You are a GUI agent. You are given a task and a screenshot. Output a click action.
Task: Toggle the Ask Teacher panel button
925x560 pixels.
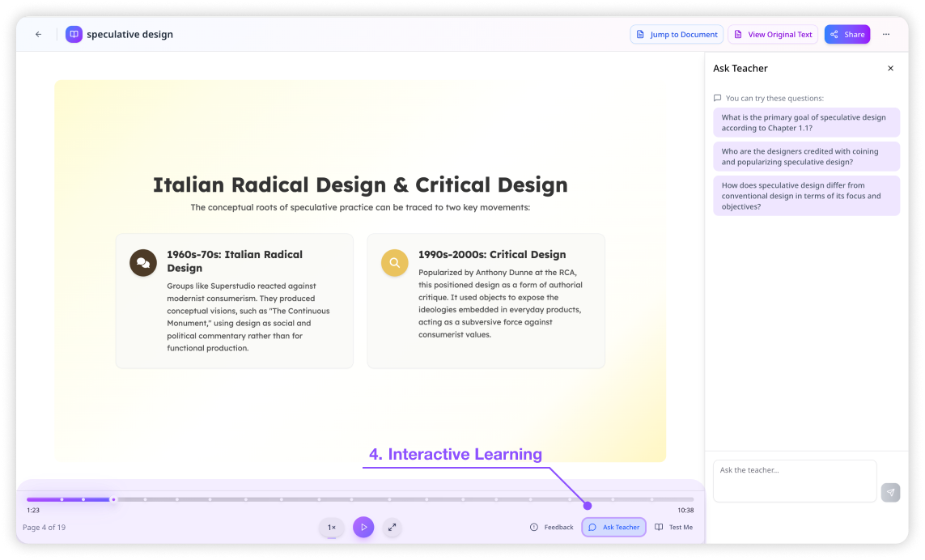613,528
